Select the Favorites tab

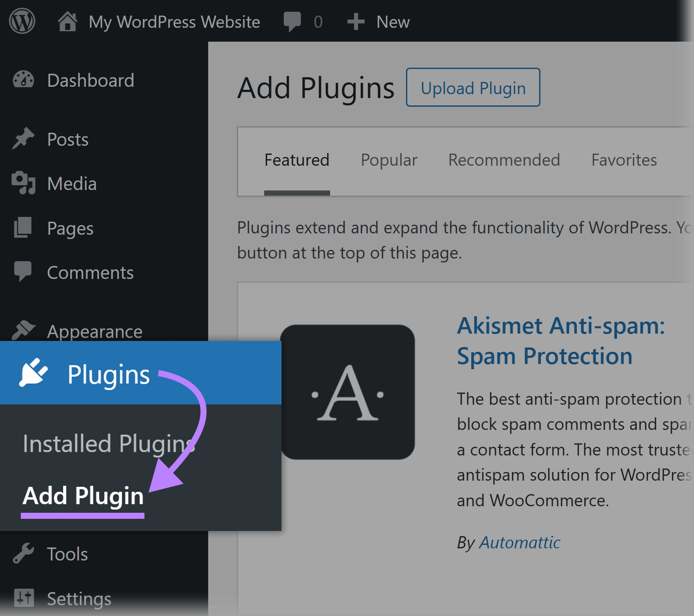[624, 160]
